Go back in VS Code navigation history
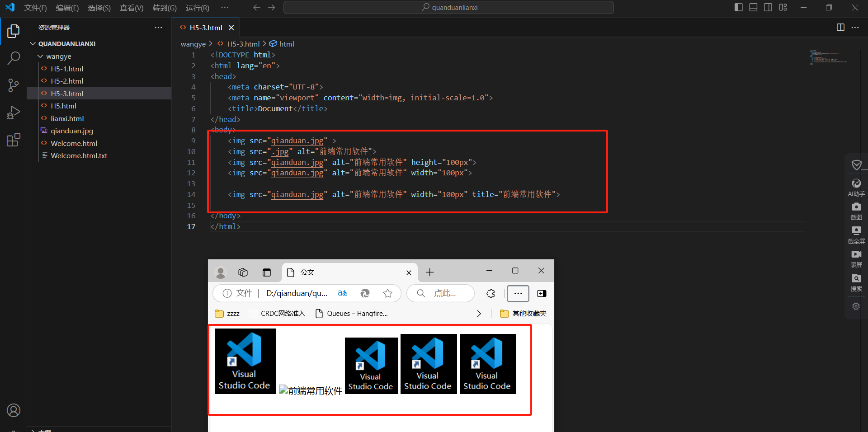This screenshot has height=432, width=868. [x=257, y=8]
